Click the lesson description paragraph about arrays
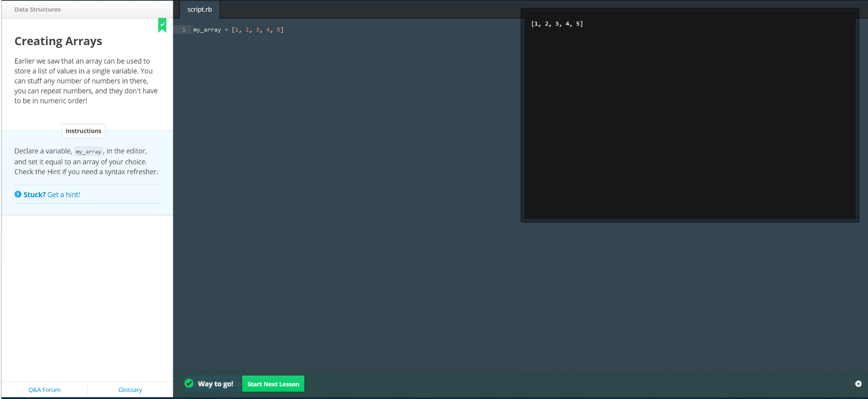Screen dimensions: 868x399 click(86, 81)
